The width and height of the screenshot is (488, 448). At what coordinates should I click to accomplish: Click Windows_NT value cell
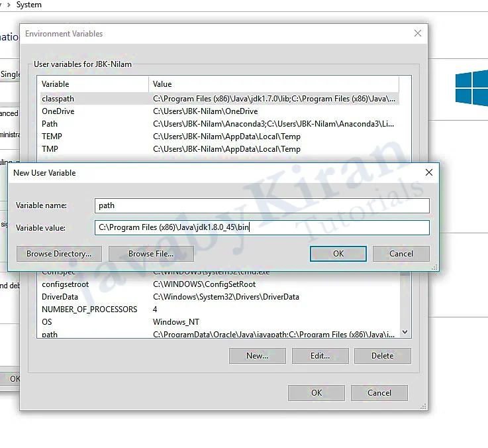(x=176, y=322)
